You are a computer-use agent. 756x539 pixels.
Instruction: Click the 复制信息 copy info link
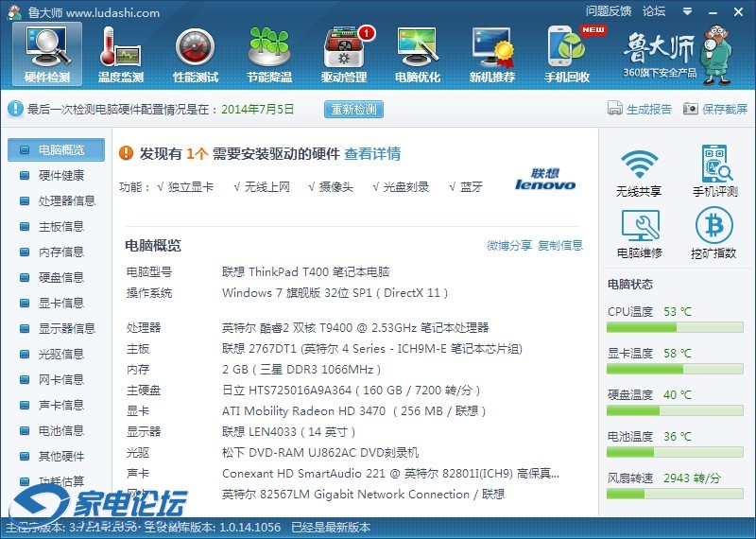tap(560, 246)
